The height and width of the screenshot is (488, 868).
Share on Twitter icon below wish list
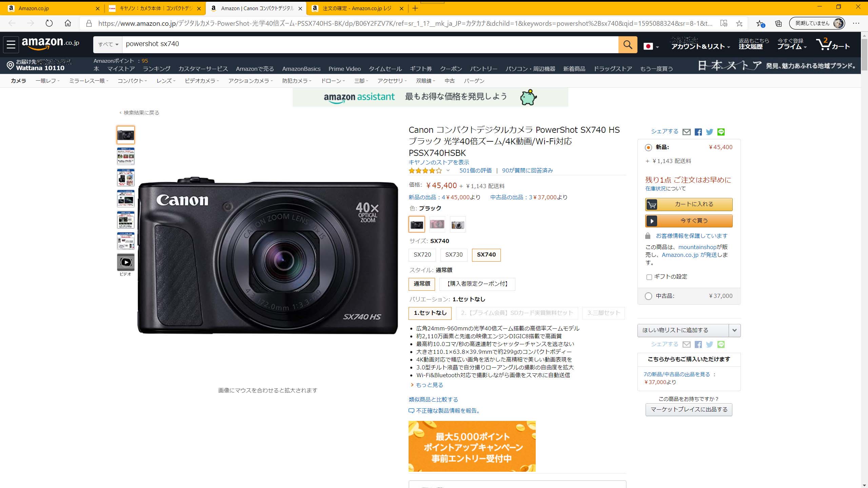[x=709, y=344]
